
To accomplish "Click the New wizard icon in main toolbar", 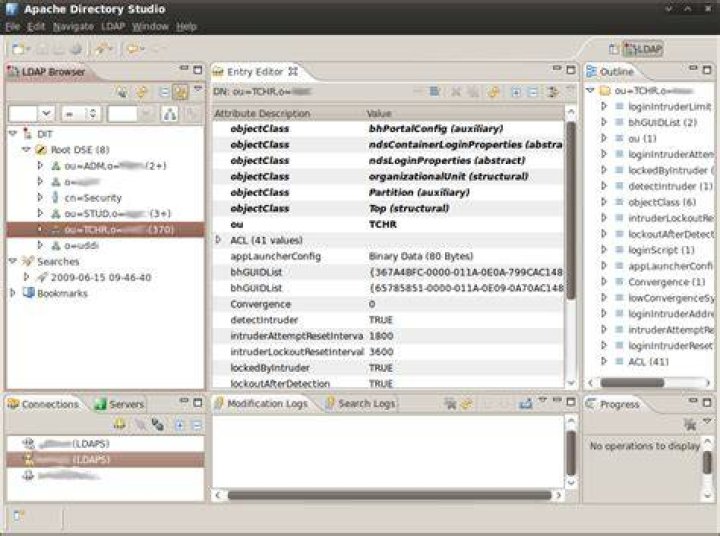I will tap(18, 49).
